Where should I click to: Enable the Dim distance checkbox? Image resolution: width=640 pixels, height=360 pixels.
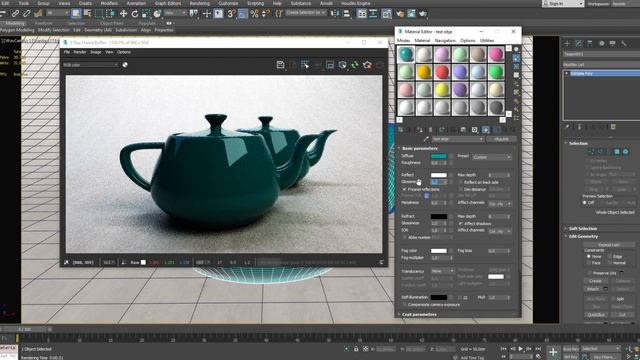(461, 189)
